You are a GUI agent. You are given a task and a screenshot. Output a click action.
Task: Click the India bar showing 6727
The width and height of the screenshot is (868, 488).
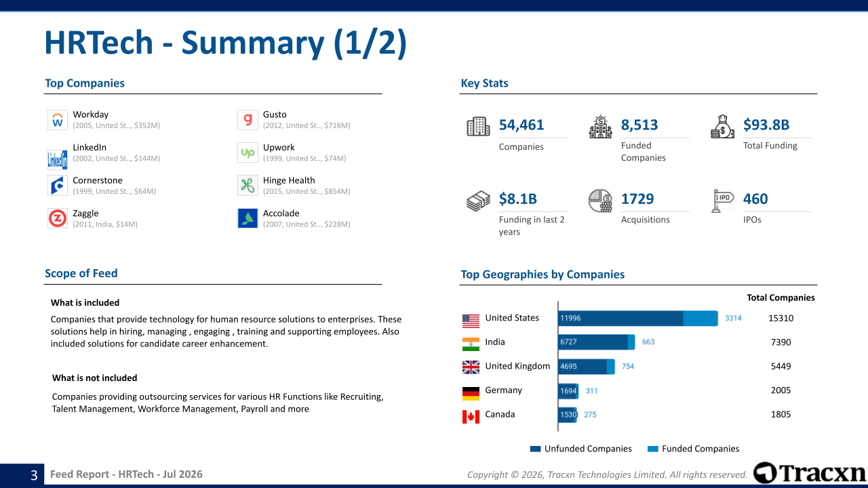tap(593, 342)
